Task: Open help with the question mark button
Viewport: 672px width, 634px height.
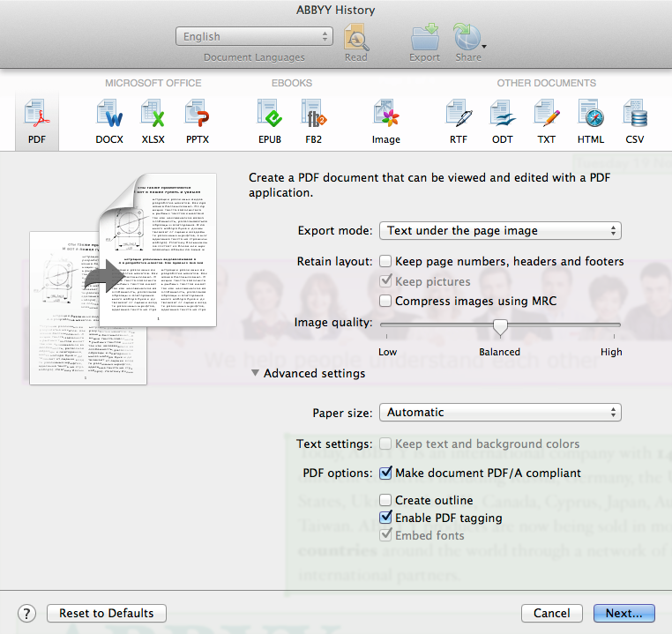Action: coord(26,614)
